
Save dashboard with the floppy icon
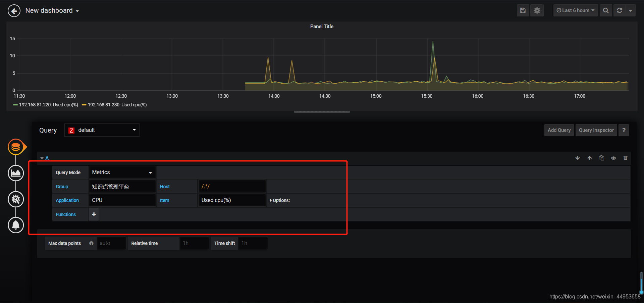[x=523, y=10]
